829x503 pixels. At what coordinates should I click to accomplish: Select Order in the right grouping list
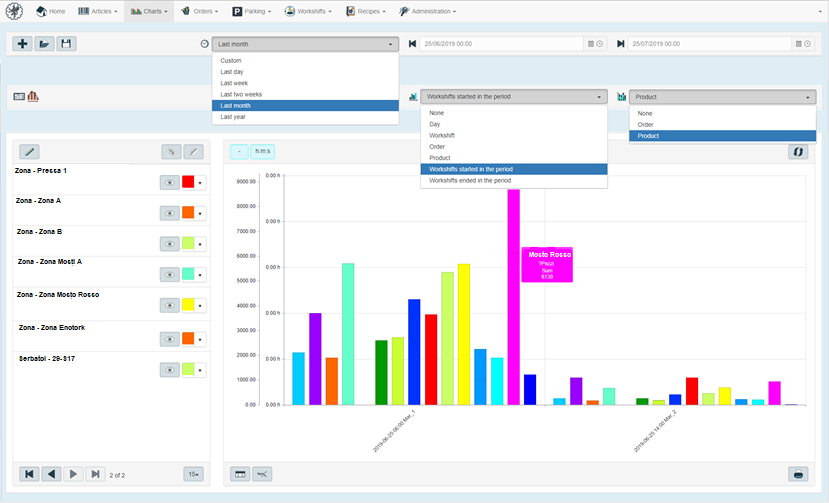pyautogui.click(x=722, y=124)
